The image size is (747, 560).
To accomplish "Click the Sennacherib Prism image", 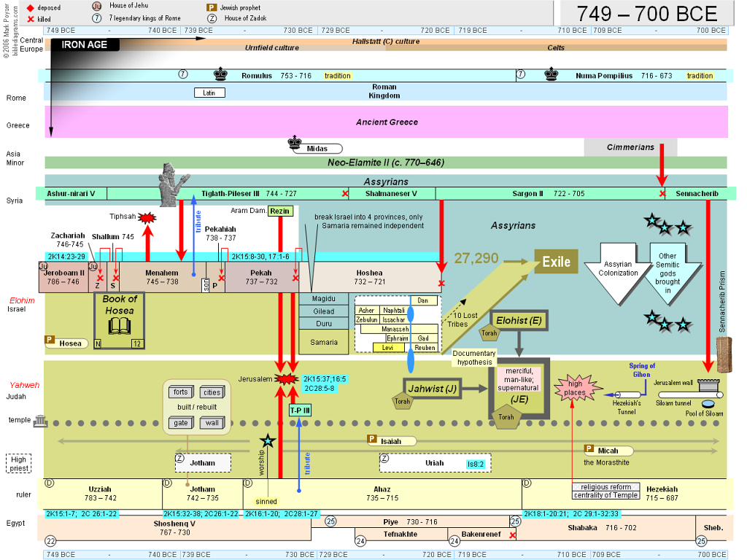I will pos(724,354).
